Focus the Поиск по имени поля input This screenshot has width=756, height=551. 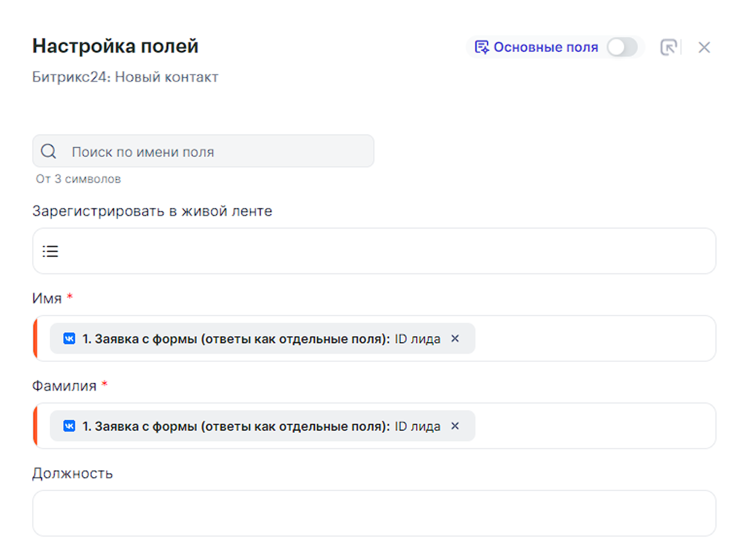click(x=219, y=152)
